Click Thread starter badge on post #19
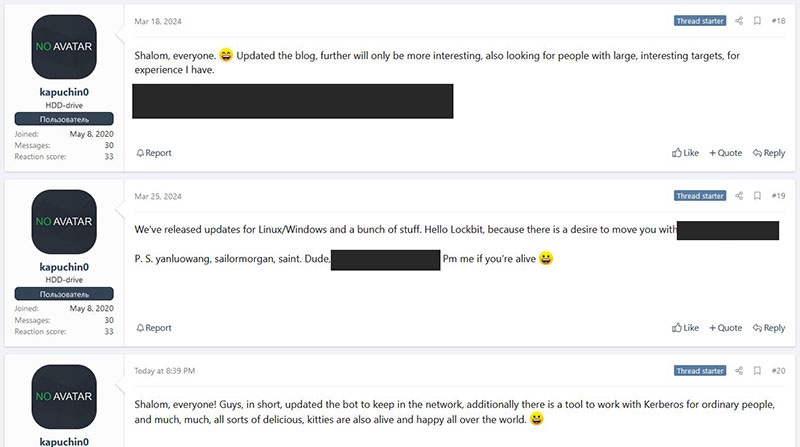 [701, 196]
